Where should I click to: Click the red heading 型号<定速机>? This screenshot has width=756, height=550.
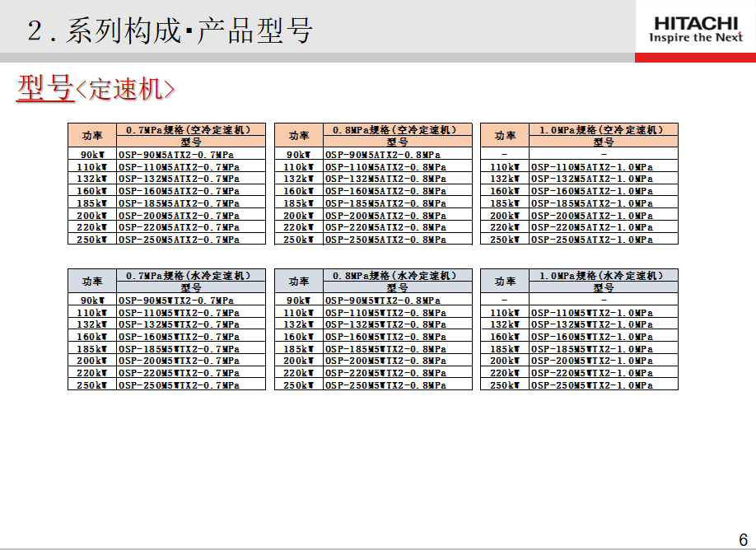[x=96, y=88]
